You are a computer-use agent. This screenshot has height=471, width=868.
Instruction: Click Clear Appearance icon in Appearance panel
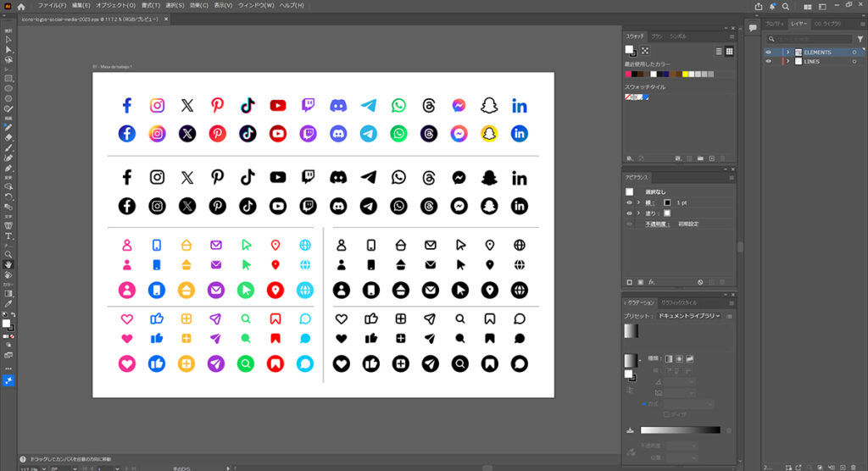pyautogui.click(x=700, y=282)
